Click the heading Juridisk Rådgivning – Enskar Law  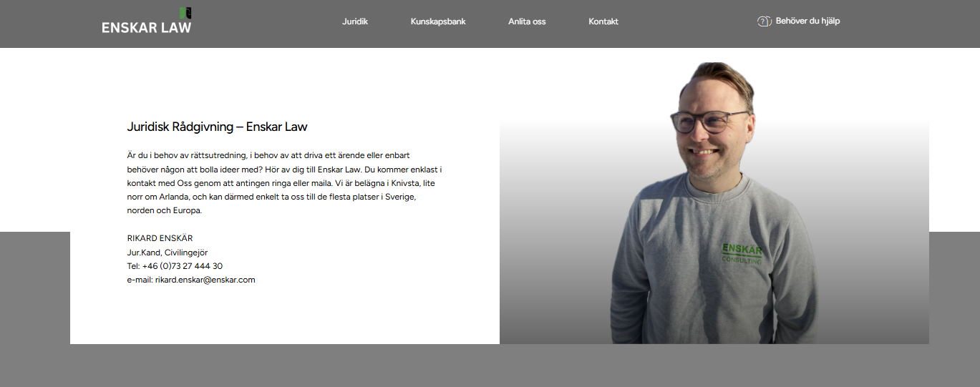point(217,127)
